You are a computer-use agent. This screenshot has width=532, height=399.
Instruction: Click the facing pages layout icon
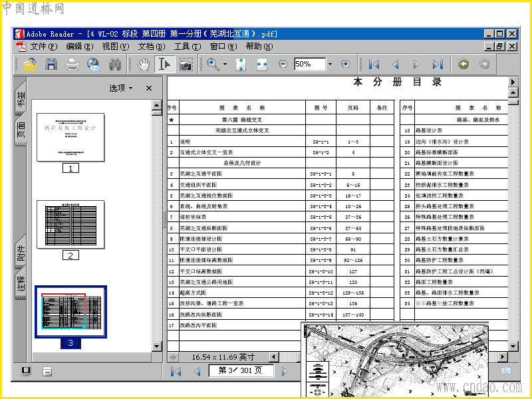[506, 370]
